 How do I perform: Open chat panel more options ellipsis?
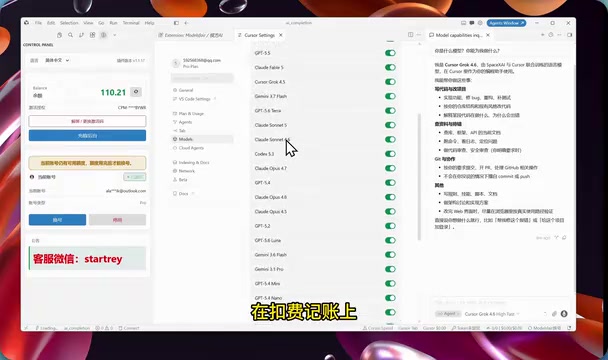click(x=559, y=35)
